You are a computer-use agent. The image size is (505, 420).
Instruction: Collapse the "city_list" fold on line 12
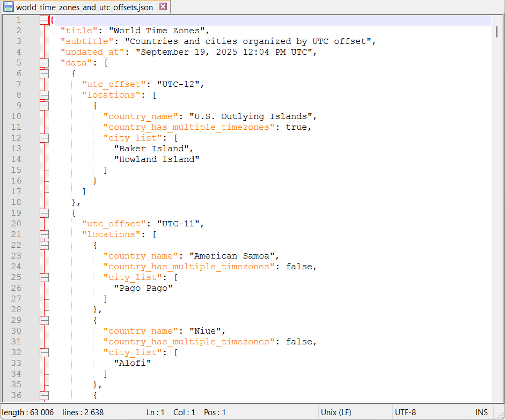[44, 137]
